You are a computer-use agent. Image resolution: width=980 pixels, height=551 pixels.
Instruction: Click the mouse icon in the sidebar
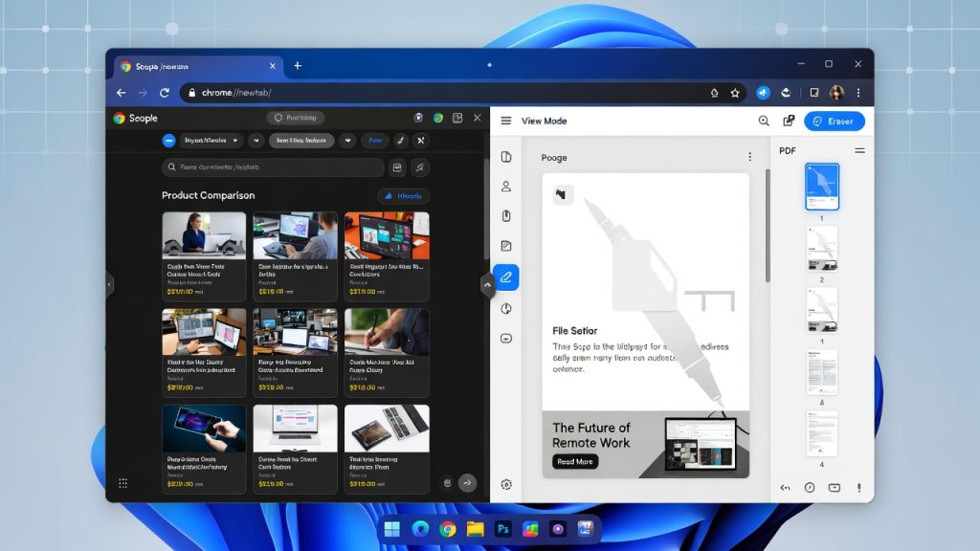point(506,216)
